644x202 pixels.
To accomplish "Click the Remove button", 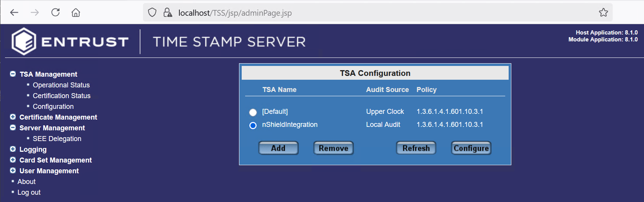I will [333, 148].
